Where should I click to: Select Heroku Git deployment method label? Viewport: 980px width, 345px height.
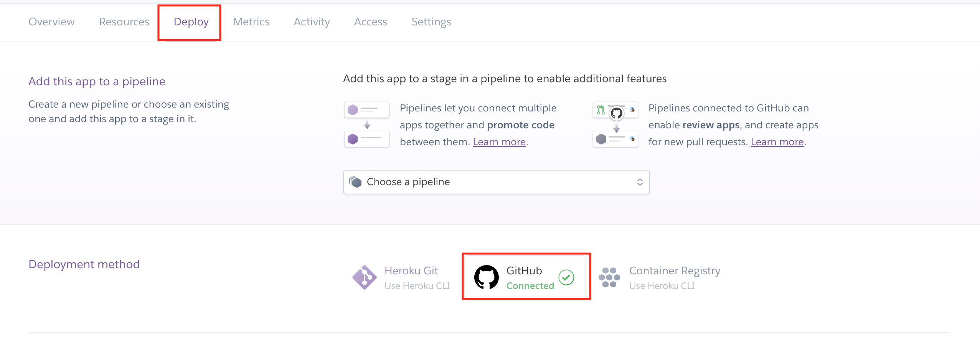click(411, 271)
